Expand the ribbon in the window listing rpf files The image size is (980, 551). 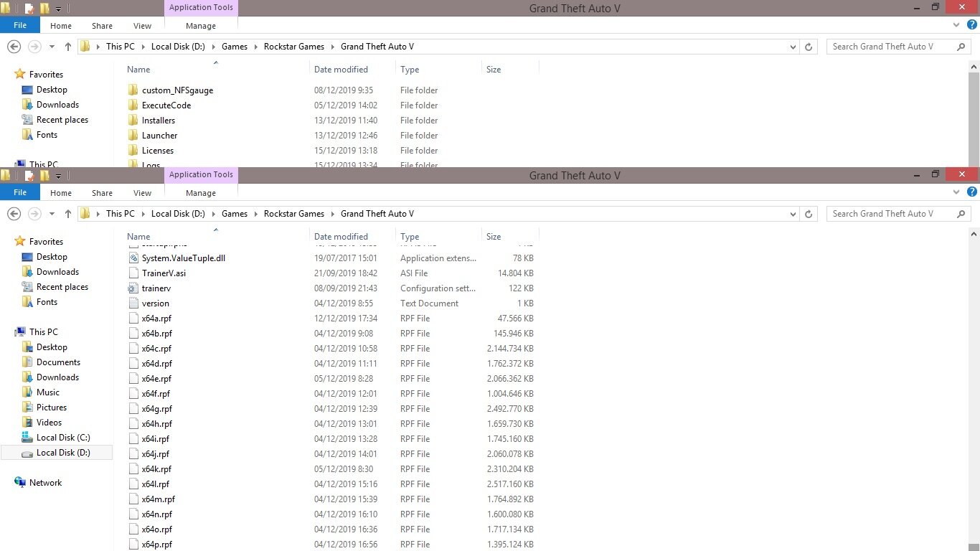tap(957, 192)
